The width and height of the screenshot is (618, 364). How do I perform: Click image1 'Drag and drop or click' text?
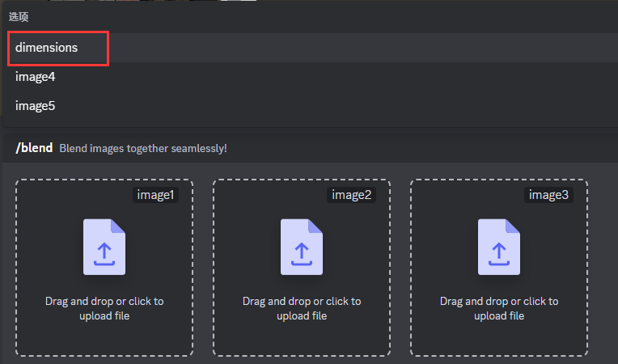pos(104,308)
